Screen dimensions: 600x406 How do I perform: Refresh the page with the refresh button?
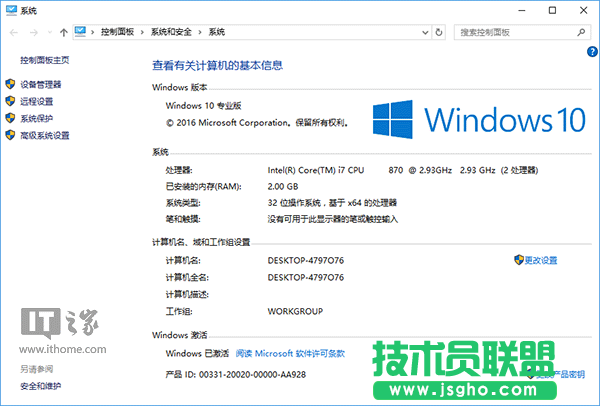click(x=439, y=33)
